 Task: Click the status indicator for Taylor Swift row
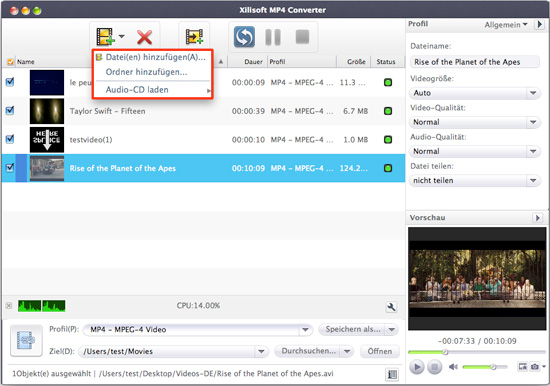coord(388,111)
